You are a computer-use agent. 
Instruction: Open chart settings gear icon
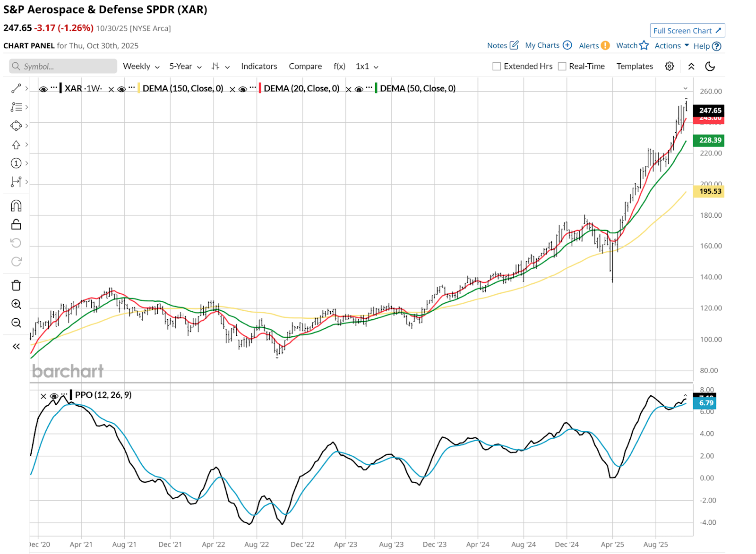point(670,66)
